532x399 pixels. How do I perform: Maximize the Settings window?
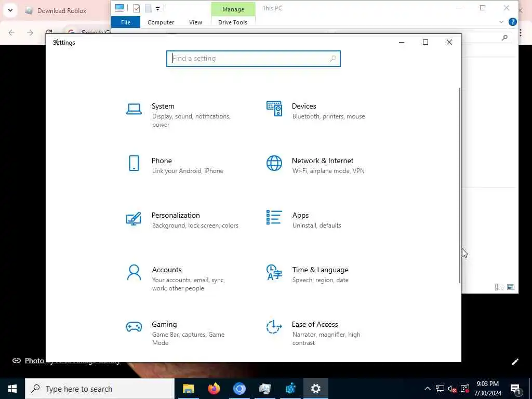click(425, 43)
